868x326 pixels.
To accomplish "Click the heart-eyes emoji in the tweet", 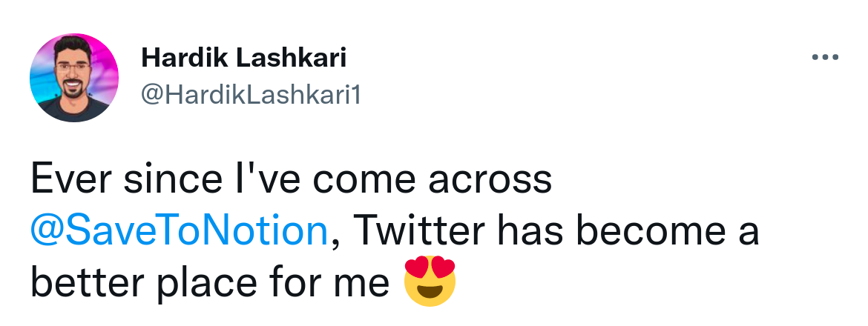I will click(x=430, y=281).
